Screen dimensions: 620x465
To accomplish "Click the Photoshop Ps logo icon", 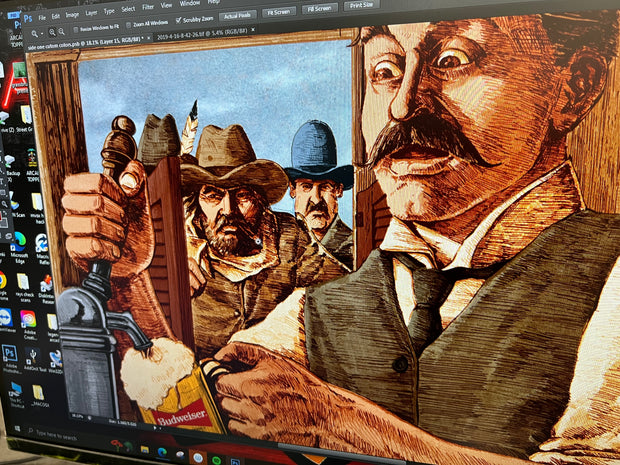I will [x=28, y=19].
